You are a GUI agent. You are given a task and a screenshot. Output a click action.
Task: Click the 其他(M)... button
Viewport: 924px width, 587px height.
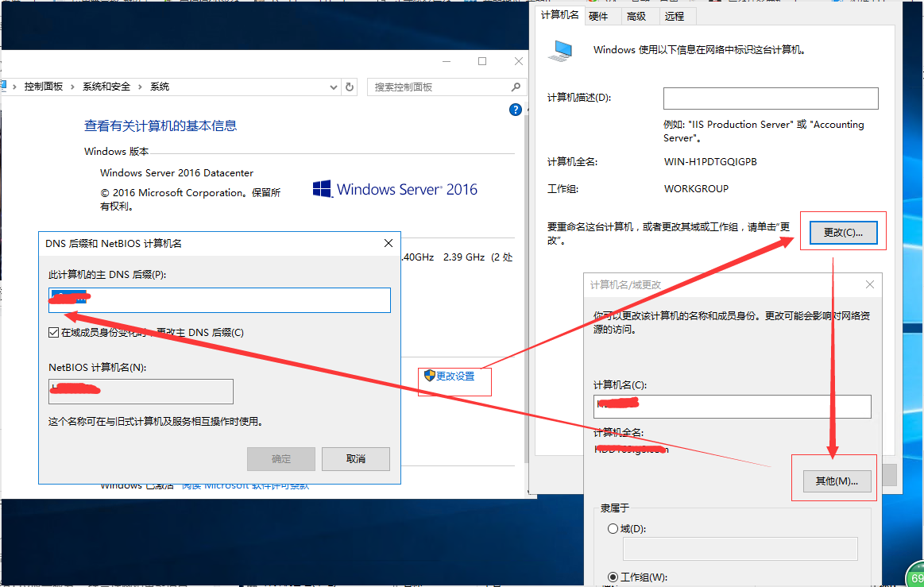point(836,481)
